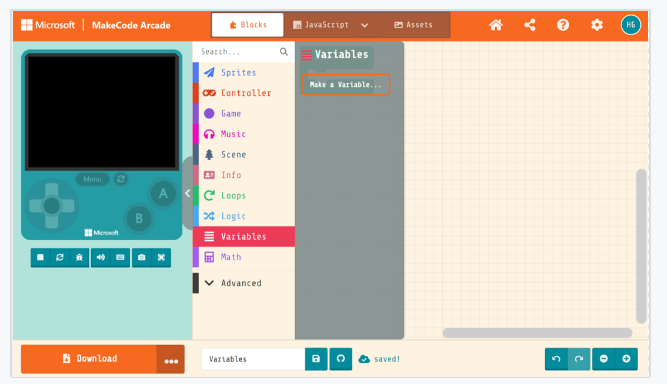Click the workspace vertical scrollbar
Viewport: 667px width, 384px height.
pyautogui.click(x=641, y=246)
